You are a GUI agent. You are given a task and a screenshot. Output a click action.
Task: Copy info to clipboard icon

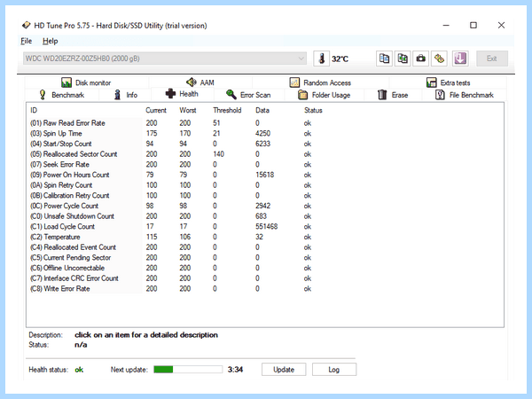point(384,59)
